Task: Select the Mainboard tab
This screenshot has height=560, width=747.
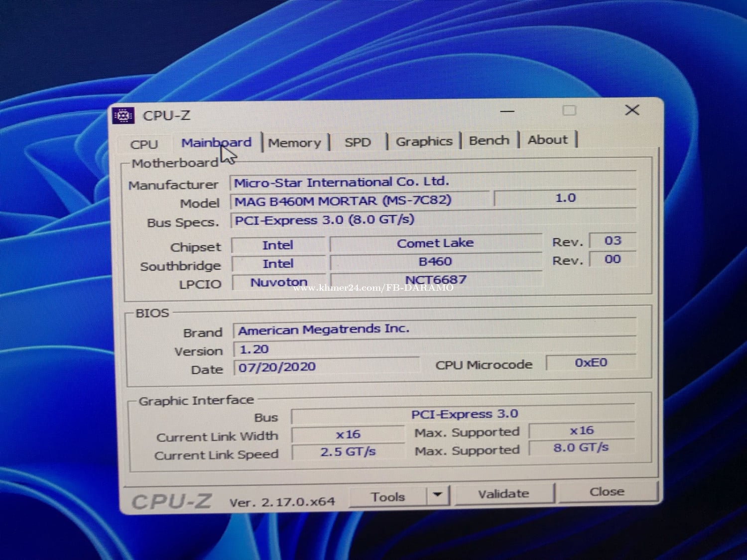Action: coord(216,143)
